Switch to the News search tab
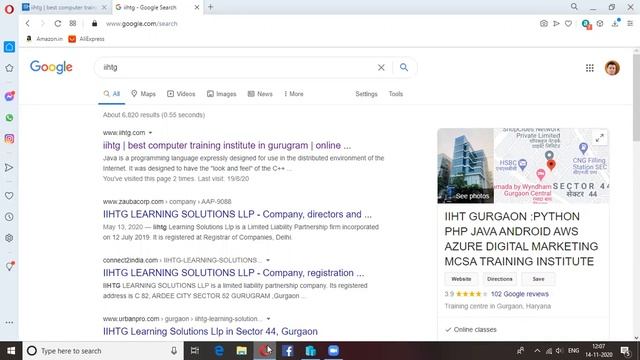 (260, 94)
